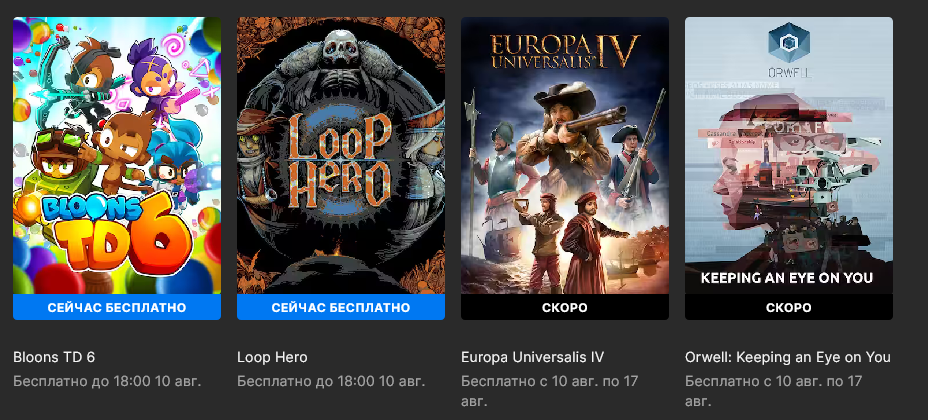928x420 pixels.
Task: Click 'Сейчас бесплатно' banner under Loop Hero
Action: click(341, 308)
